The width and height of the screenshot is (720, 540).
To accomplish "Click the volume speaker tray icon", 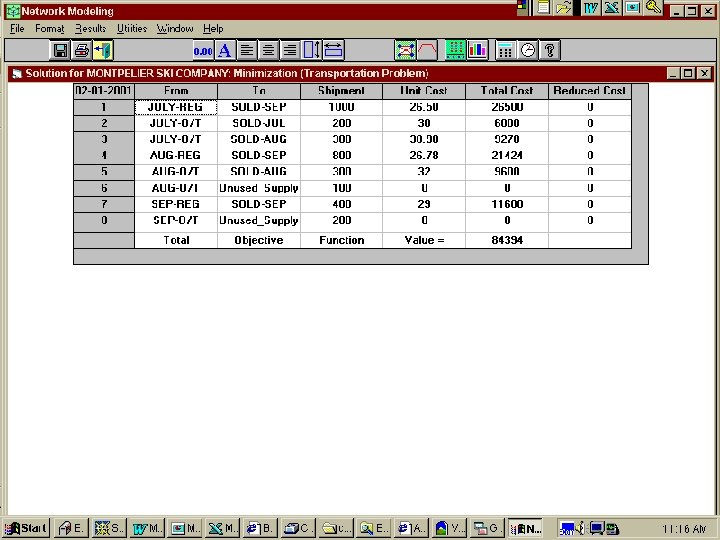I will 581,528.
